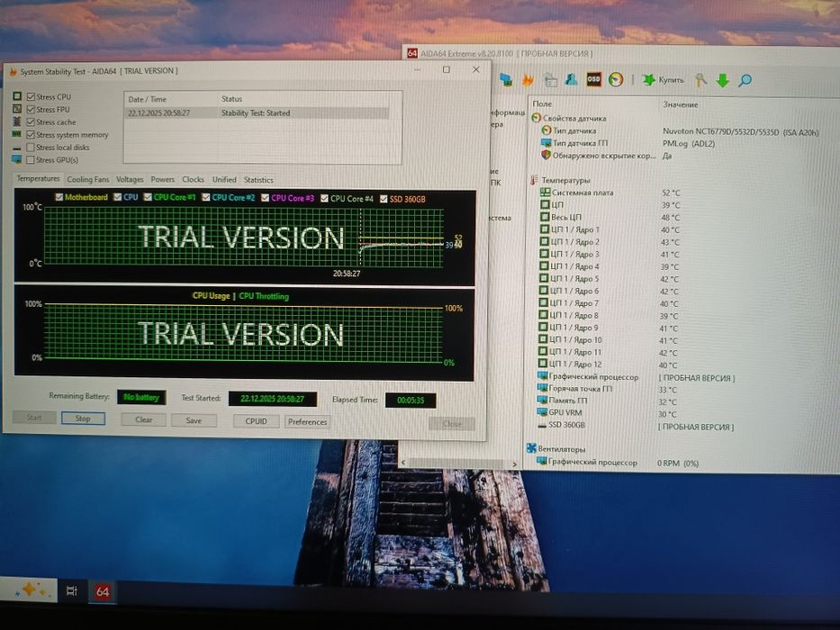
Task: Select the Stability Test: Started log row
Action: (257, 113)
